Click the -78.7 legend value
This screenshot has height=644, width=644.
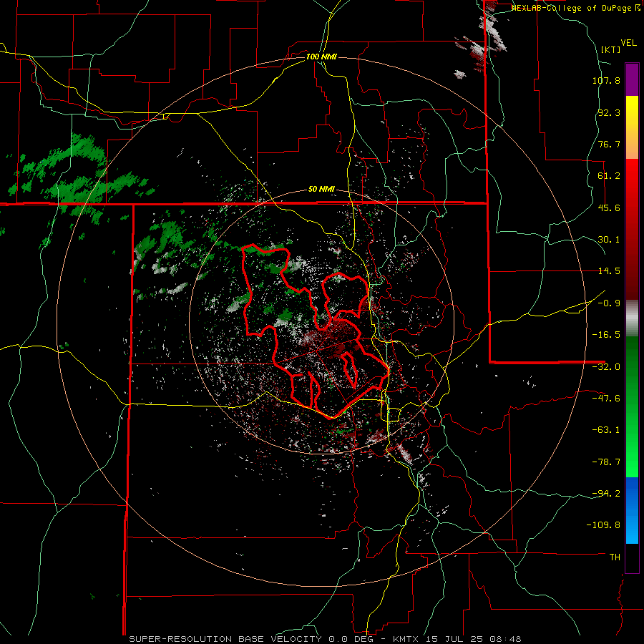(606, 462)
